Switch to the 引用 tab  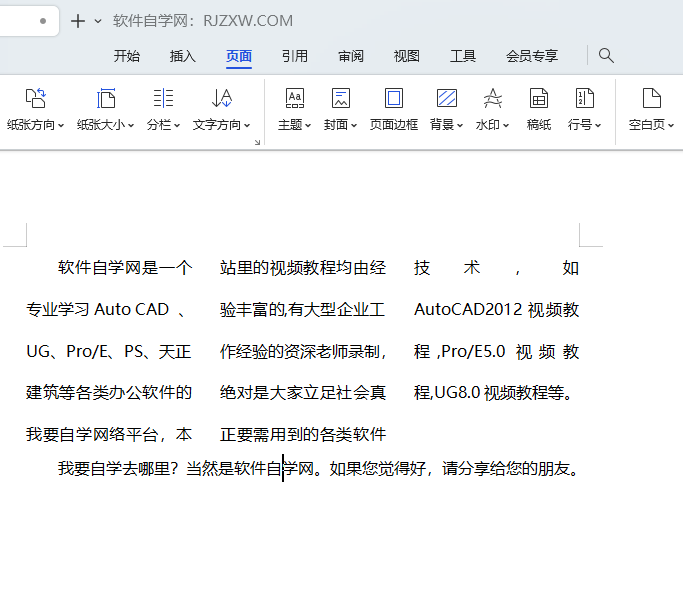point(294,56)
